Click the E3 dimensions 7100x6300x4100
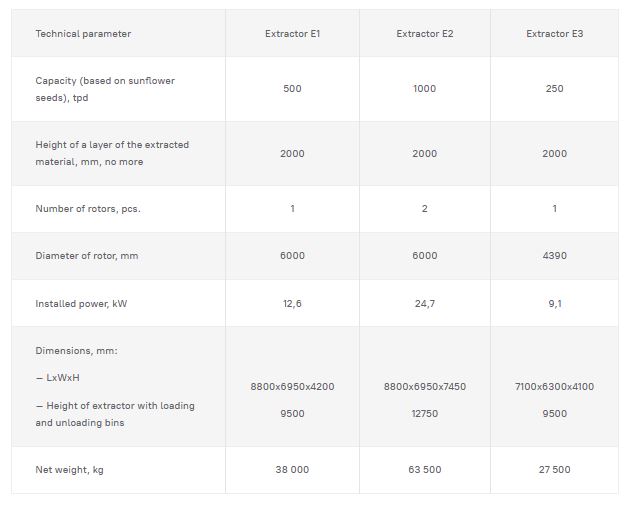This screenshot has width=630, height=511. pyautogui.click(x=554, y=386)
